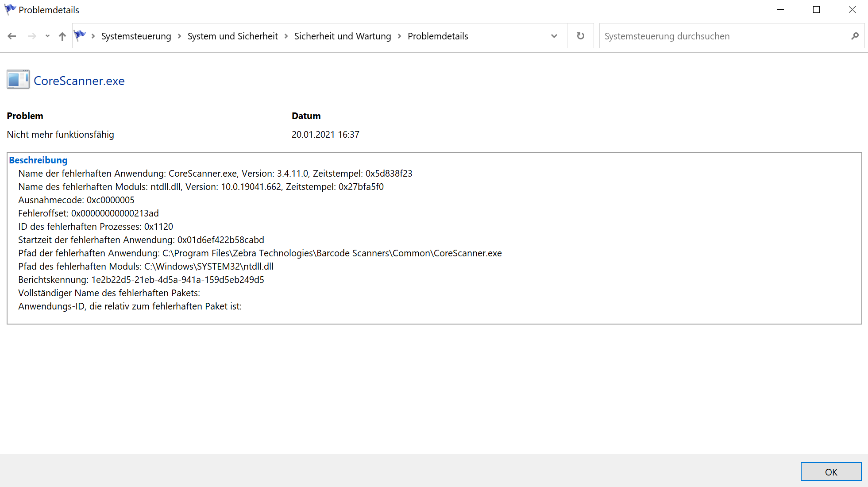
Task: Click the CoreScanner.exe application icon
Action: 18,80
